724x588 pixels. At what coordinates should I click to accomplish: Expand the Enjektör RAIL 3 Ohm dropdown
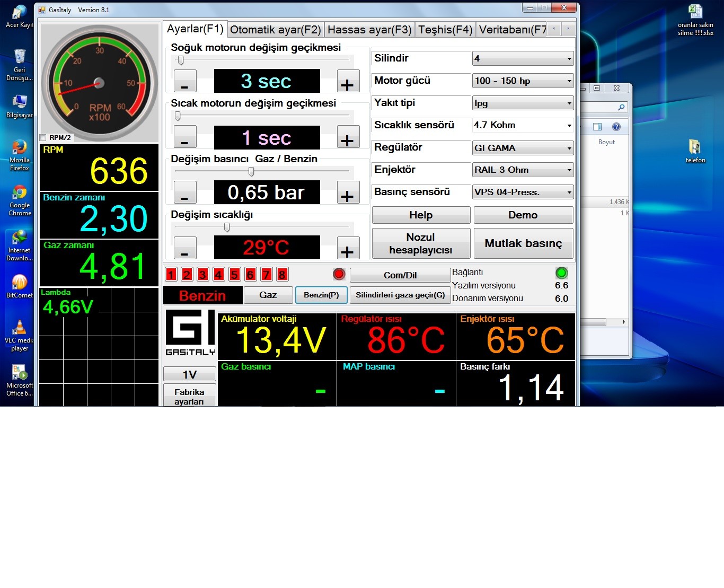click(523, 170)
